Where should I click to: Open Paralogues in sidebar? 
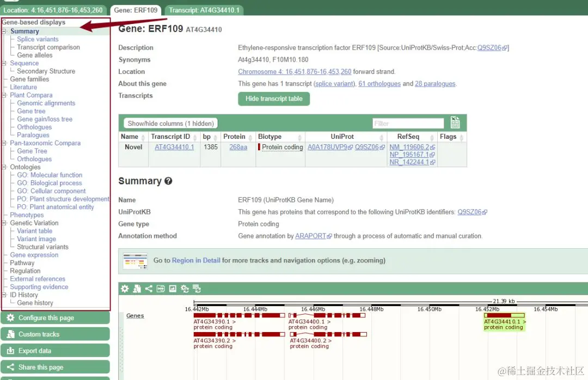[33, 135]
